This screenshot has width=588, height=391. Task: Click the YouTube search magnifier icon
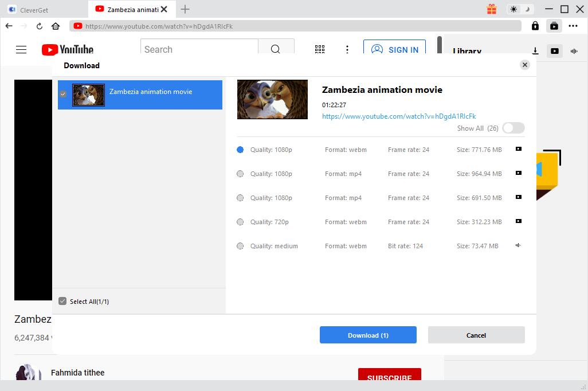point(276,49)
